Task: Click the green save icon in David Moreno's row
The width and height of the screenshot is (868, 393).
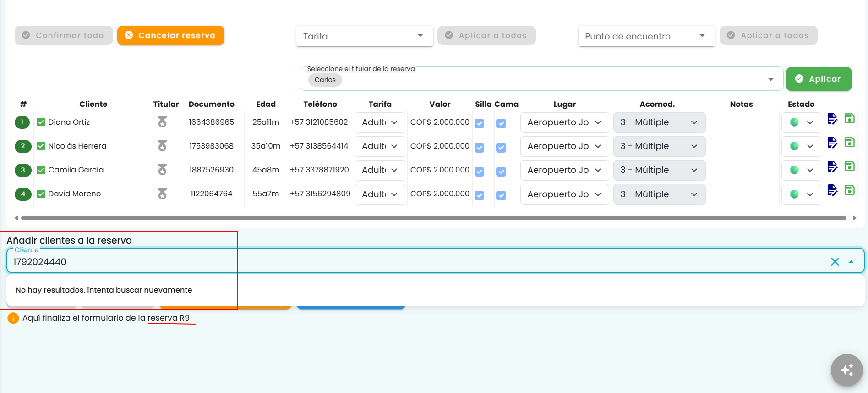Action: (x=849, y=190)
